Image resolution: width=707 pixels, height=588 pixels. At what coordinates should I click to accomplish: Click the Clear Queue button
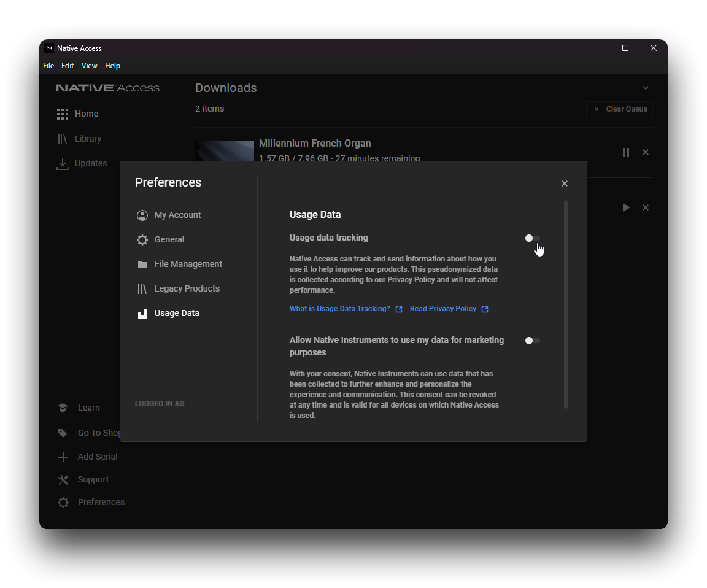tap(619, 110)
